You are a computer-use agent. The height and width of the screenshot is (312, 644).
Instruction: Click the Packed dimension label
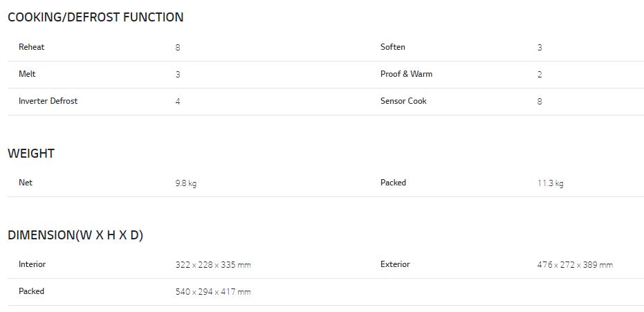tap(31, 291)
